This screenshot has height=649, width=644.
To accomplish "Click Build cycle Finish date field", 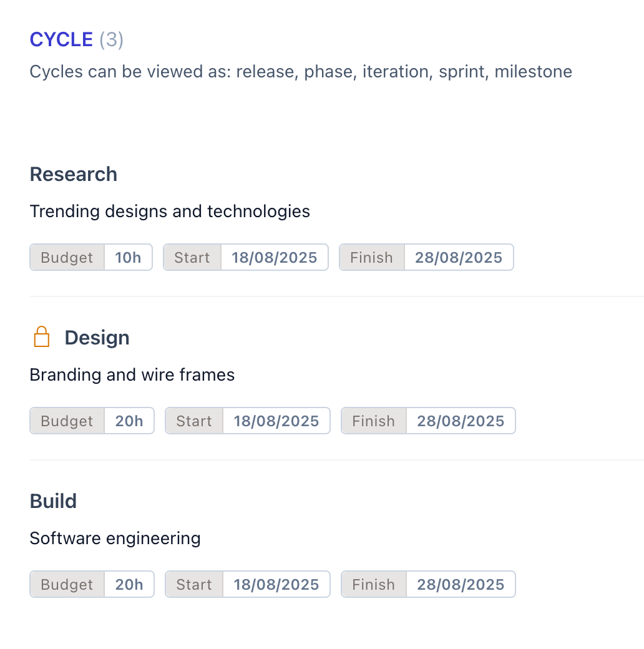I will pos(461,585).
